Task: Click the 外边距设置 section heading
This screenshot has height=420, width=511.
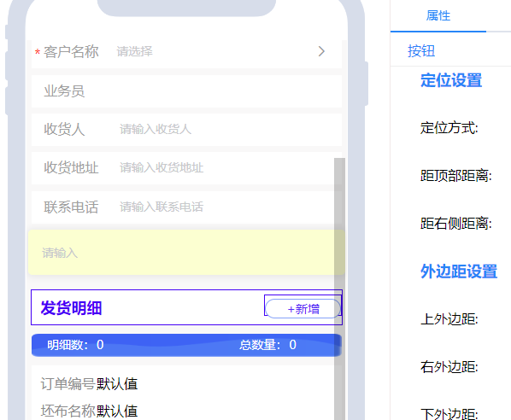Action: [459, 271]
